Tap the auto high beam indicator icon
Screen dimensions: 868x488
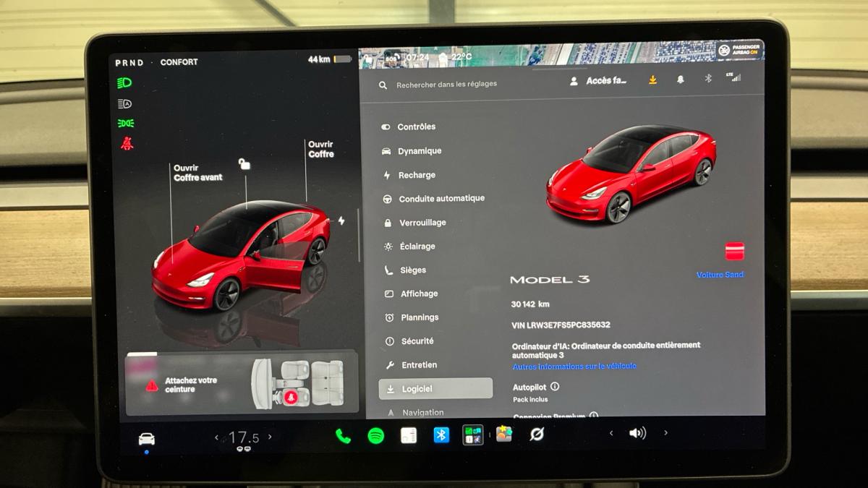[x=125, y=103]
